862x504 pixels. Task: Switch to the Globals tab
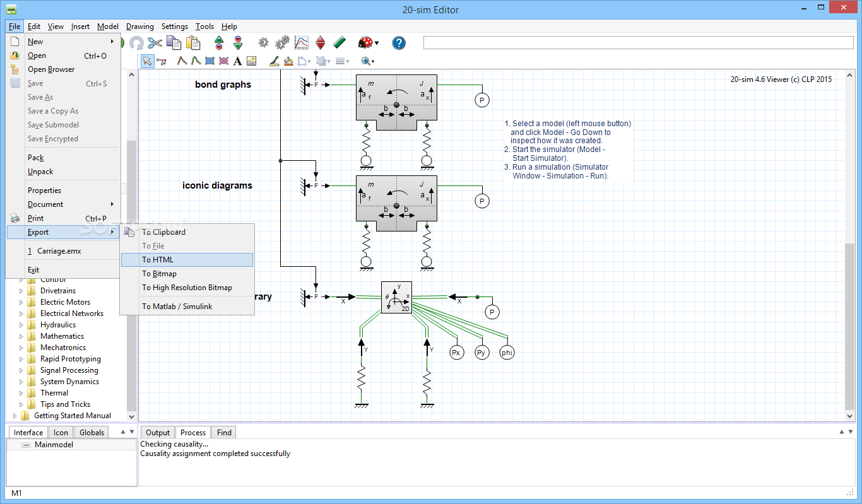pos(92,433)
